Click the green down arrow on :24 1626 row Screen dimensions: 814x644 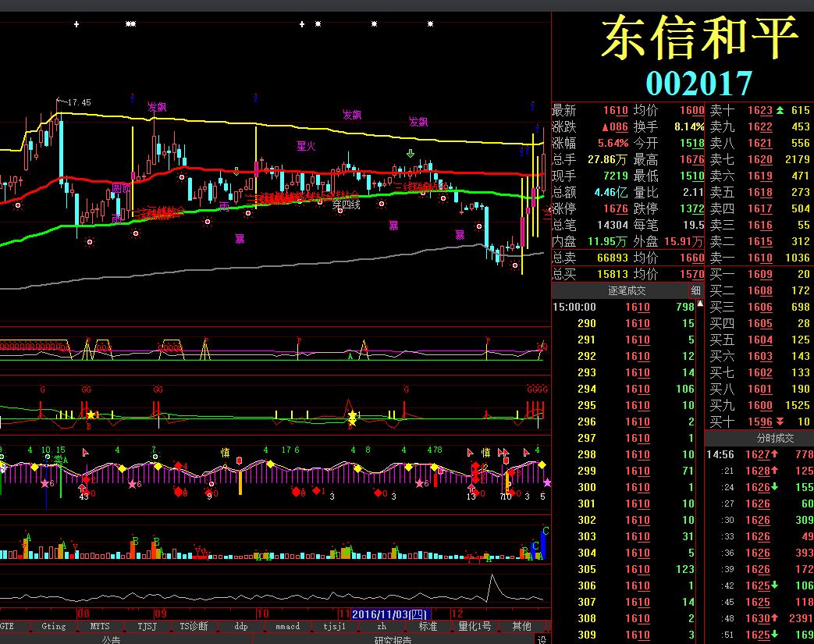pyautogui.click(x=774, y=486)
